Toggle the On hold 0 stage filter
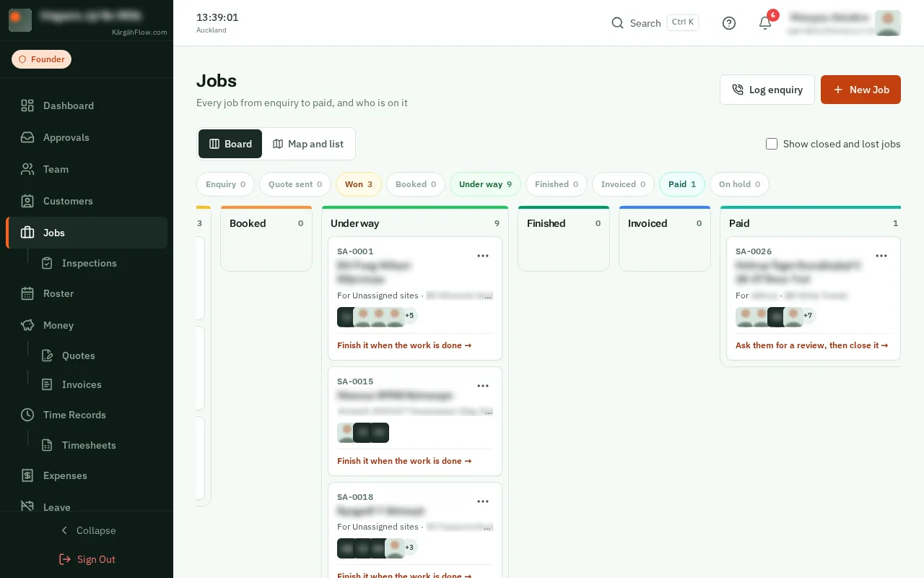Image resolution: width=924 pixels, height=578 pixels. point(739,184)
